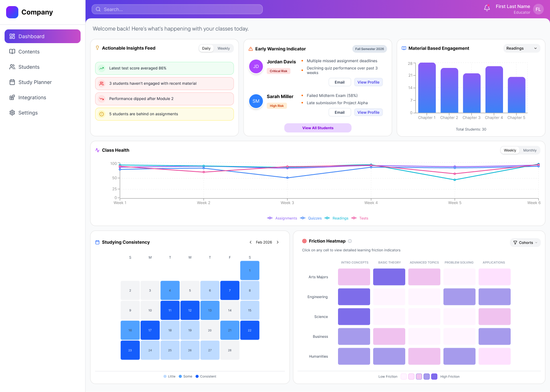
Task: Click View All Students button
Action: [318, 128]
